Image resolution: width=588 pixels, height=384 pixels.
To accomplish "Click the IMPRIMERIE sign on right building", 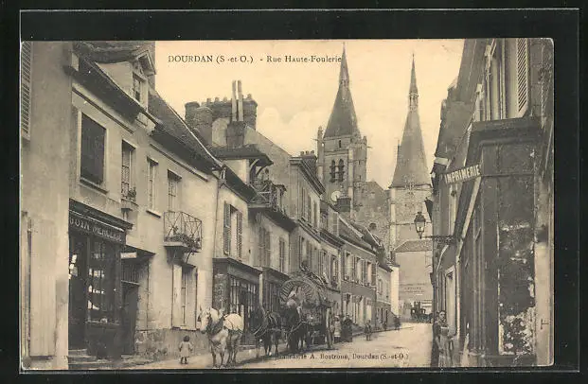I will [463, 173].
